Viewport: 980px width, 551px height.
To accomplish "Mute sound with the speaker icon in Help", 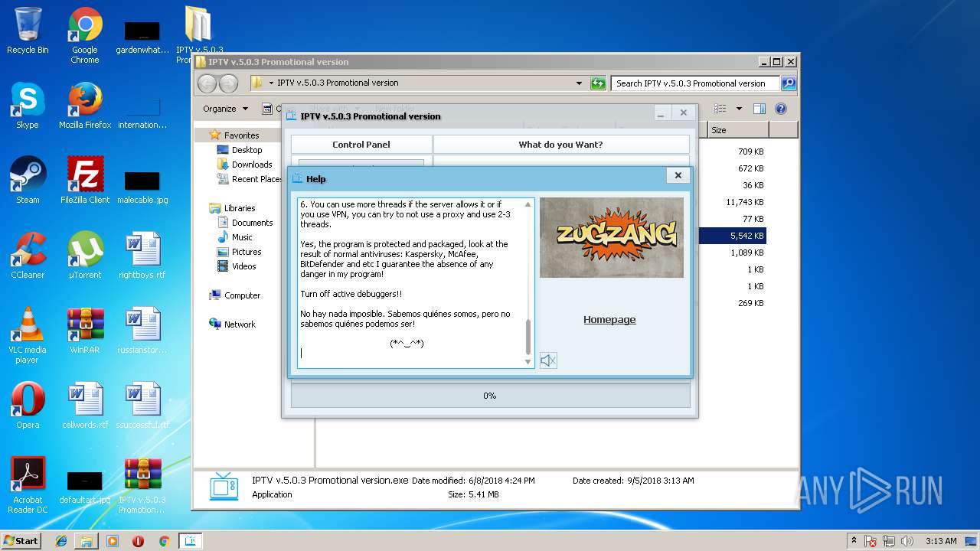I will [548, 360].
